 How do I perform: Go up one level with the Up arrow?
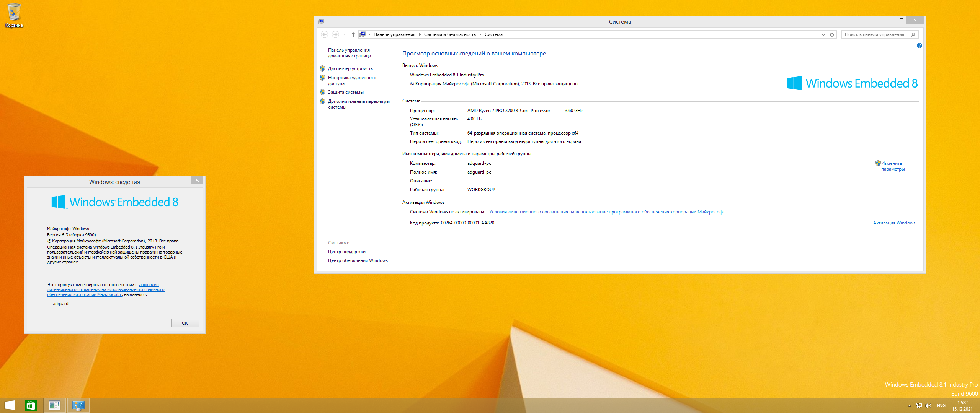353,34
